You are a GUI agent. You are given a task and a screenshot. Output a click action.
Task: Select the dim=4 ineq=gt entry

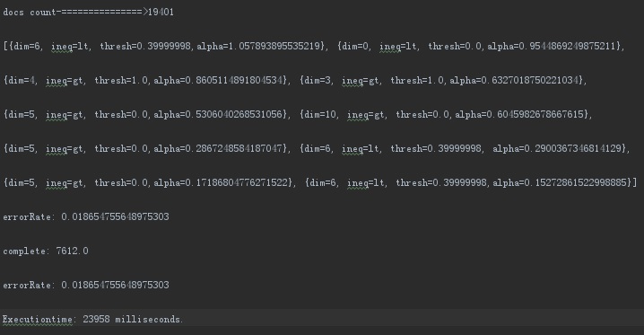click(146, 80)
